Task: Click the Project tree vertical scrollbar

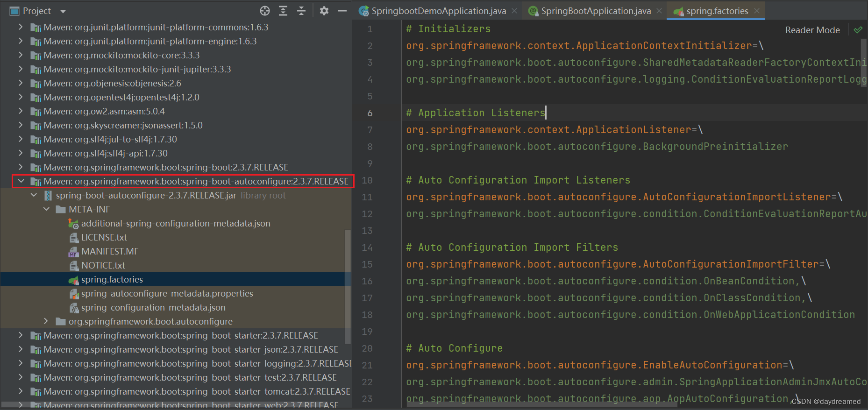Action: pos(348,286)
